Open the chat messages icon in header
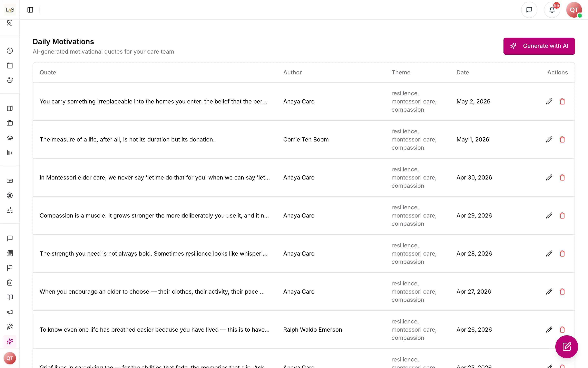 (529, 10)
